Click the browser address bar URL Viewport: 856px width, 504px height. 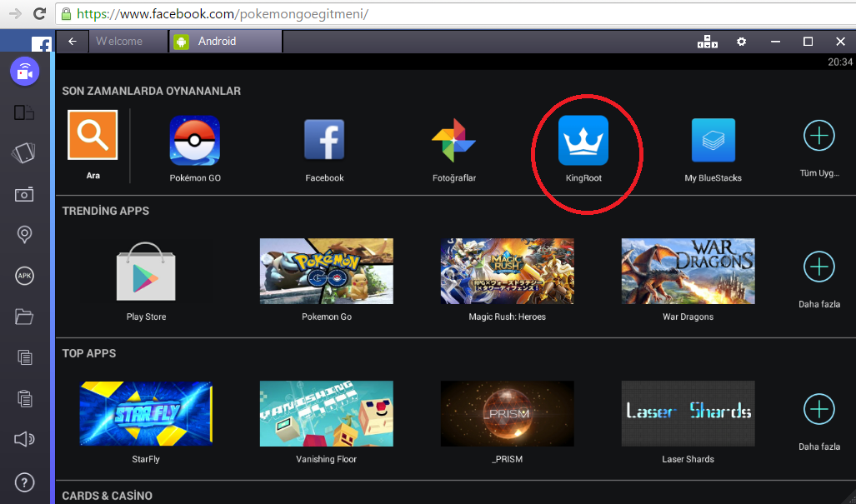(x=223, y=13)
